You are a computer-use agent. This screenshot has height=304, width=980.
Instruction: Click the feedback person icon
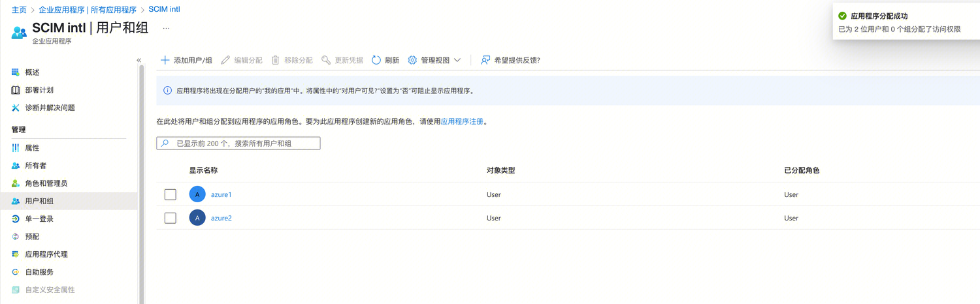(485, 60)
